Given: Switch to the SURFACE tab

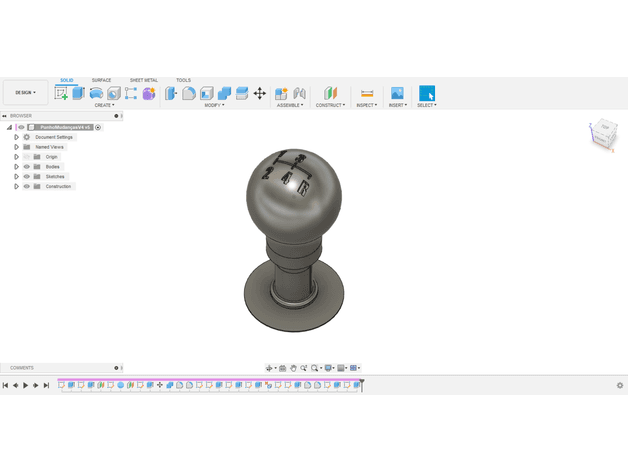Looking at the screenshot, I should coord(101,80).
